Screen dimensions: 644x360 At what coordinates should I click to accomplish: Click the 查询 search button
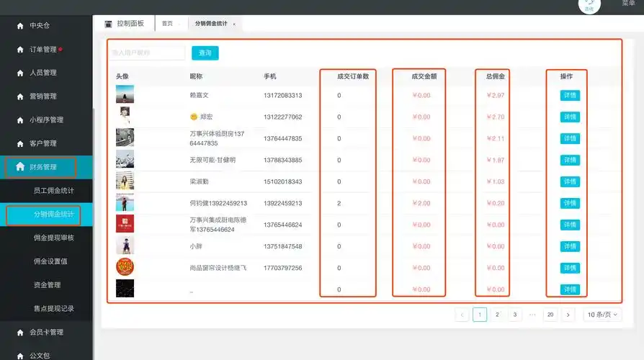click(x=205, y=53)
